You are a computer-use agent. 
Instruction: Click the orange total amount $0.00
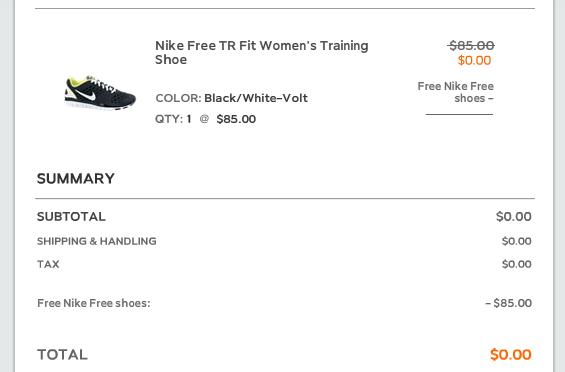point(511,355)
